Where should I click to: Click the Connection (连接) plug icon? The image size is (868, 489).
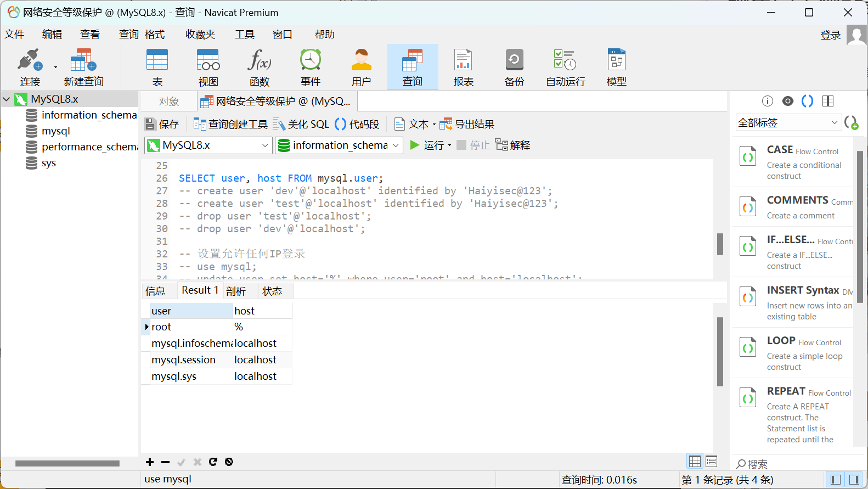[30, 60]
